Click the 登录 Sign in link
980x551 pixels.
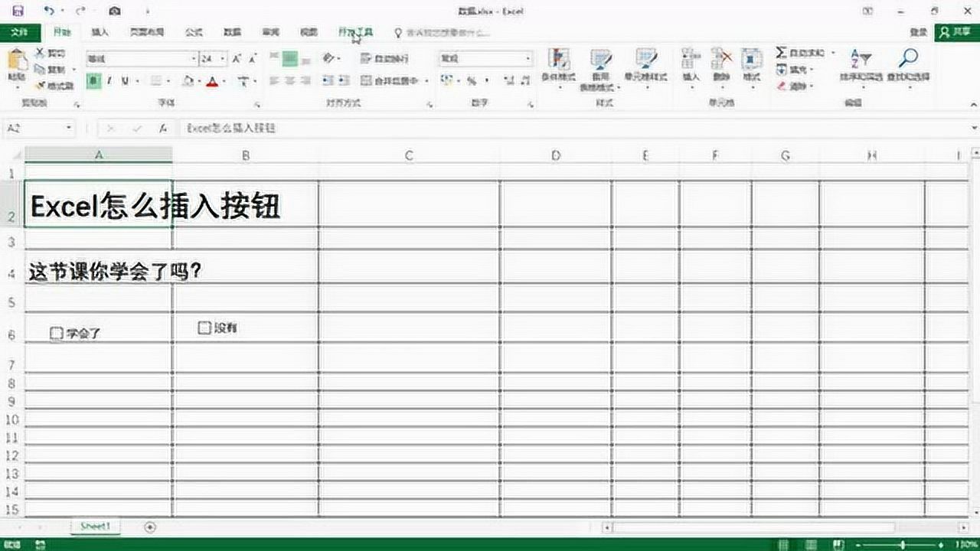(918, 32)
